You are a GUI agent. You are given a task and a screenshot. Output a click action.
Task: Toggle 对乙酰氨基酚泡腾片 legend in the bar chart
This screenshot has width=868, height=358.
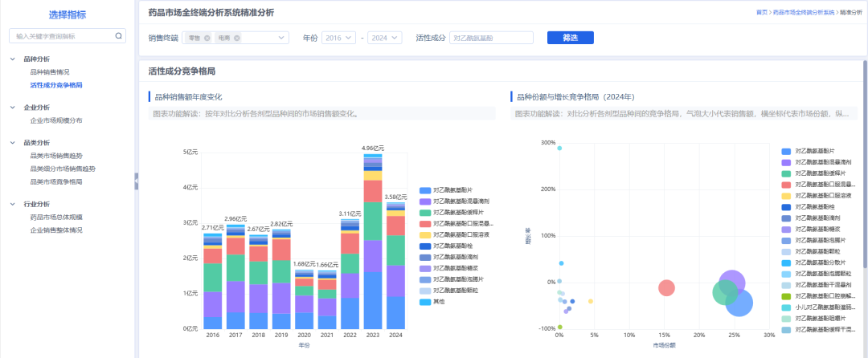[x=453, y=279]
